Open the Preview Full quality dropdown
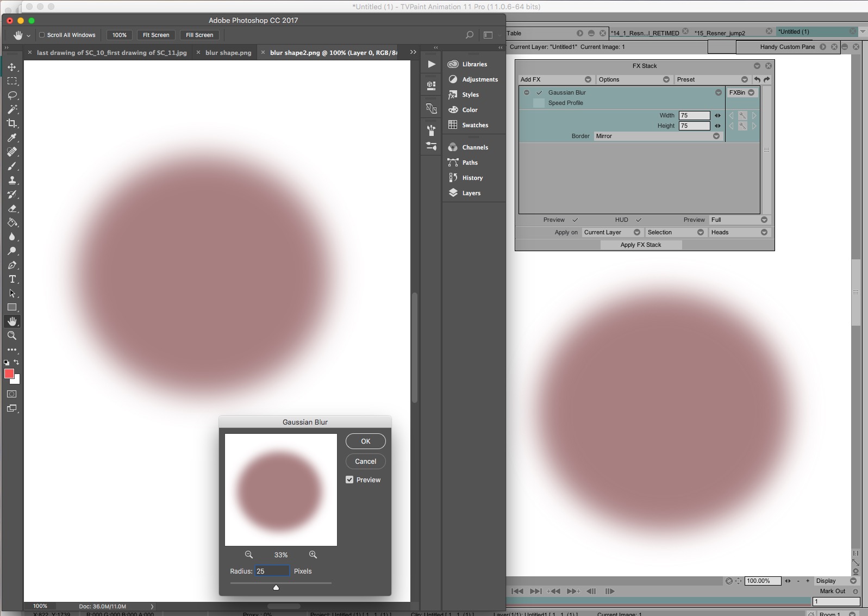Screen dimensions: 868x616 (739, 220)
